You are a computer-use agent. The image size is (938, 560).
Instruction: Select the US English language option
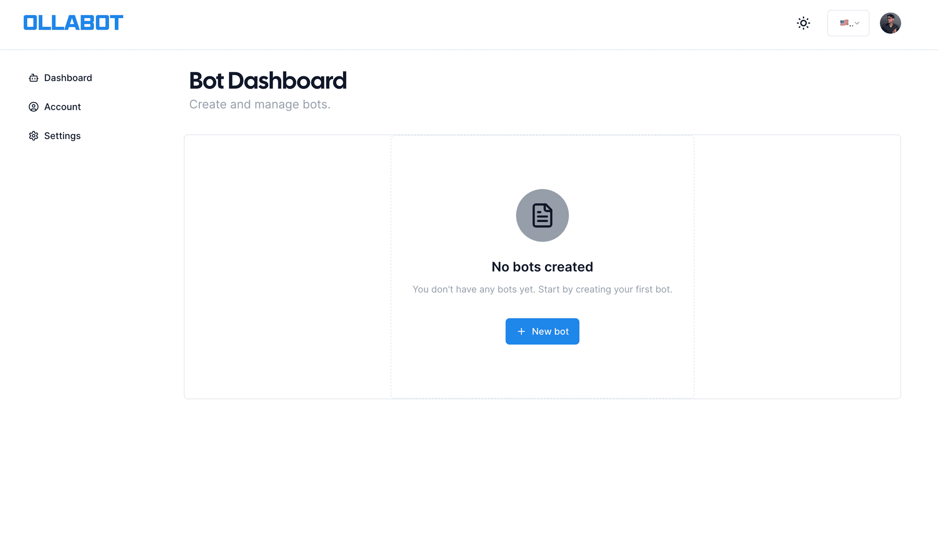tap(848, 22)
